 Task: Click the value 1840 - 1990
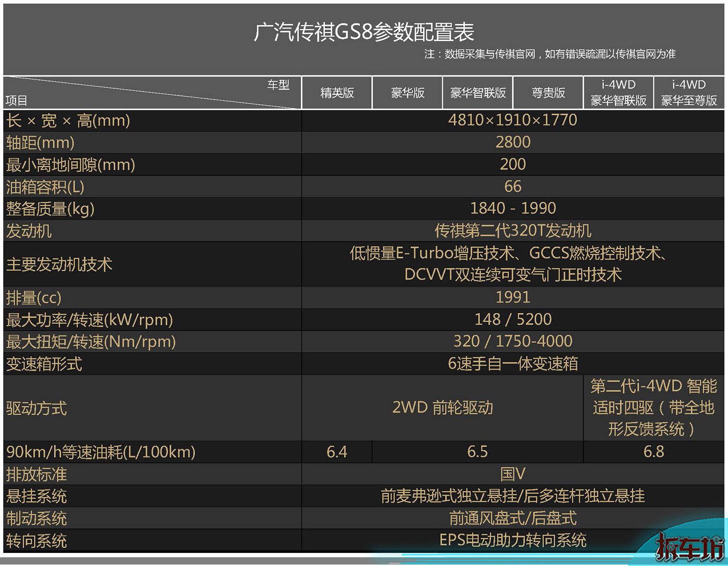click(x=513, y=208)
